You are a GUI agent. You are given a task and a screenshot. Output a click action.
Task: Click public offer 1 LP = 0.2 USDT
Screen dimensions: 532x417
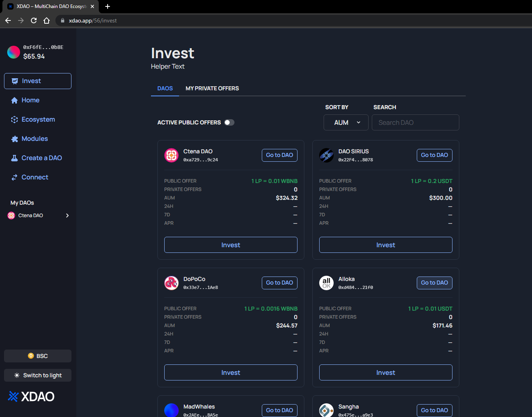click(x=432, y=181)
